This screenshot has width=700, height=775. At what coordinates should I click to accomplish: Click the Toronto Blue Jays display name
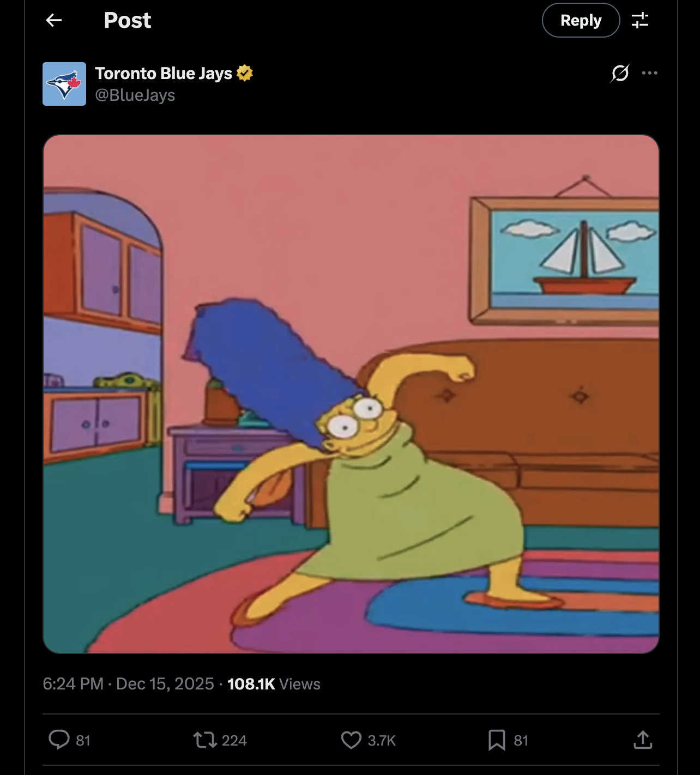point(164,73)
